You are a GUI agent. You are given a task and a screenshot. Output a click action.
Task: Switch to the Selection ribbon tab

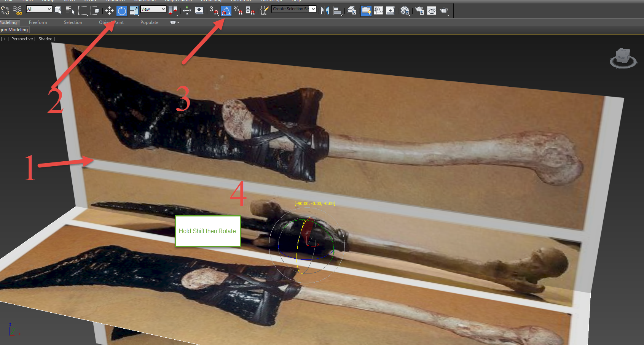[73, 22]
